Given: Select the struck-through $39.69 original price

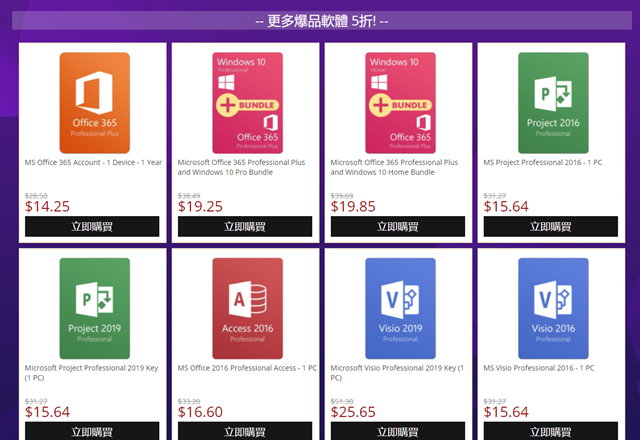Looking at the screenshot, I should [342, 196].
